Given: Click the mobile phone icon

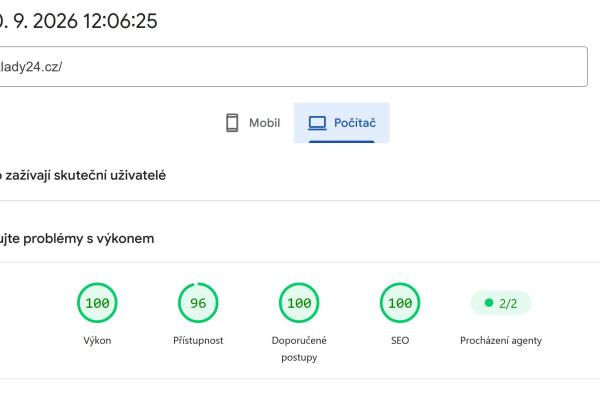Looking at the screenshot, I should point(232,123).
